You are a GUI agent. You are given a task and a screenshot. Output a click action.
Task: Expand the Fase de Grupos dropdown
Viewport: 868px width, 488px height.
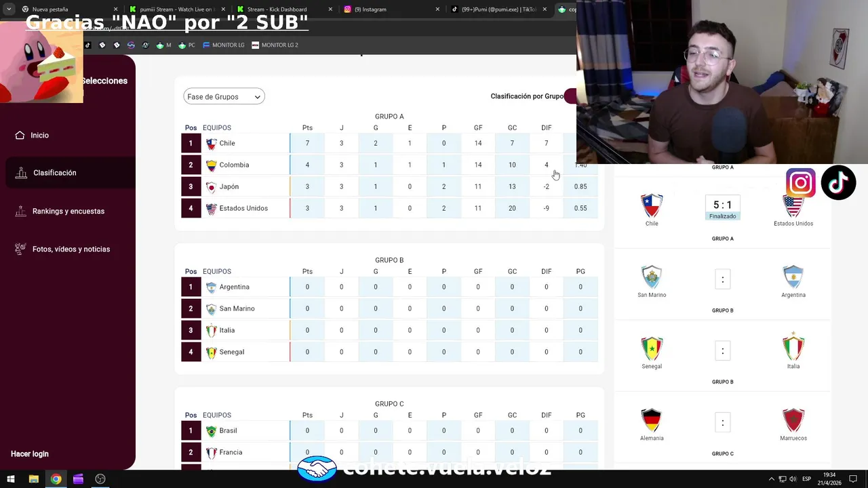[x=224, y=97]
